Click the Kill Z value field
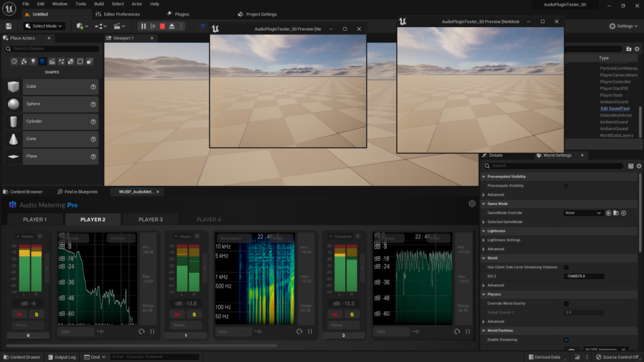 pos(584,277)
